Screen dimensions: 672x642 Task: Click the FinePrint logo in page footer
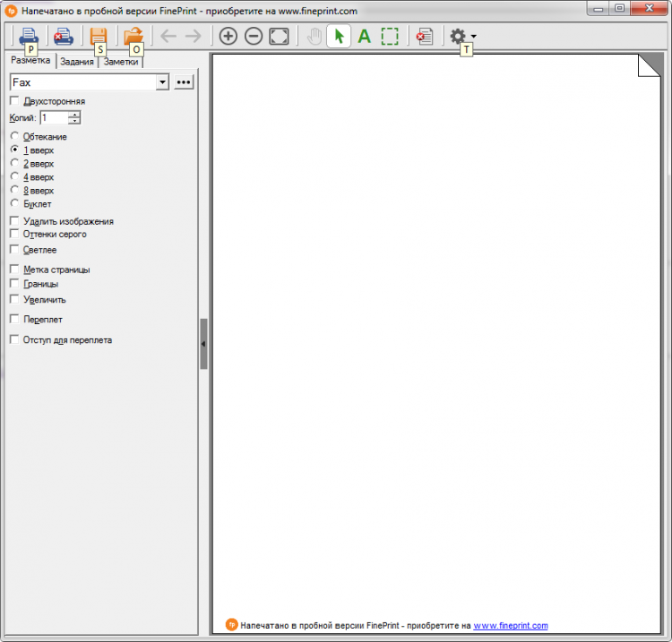[x=231, y=625]
